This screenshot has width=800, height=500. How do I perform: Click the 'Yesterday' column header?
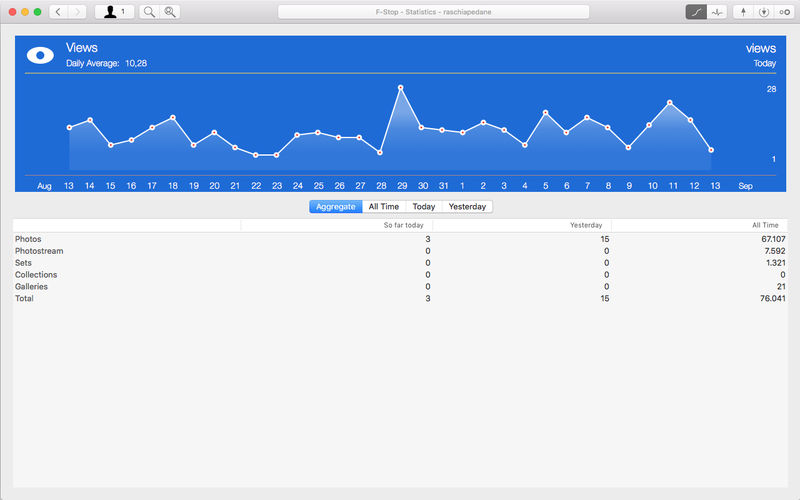[522, 225]
